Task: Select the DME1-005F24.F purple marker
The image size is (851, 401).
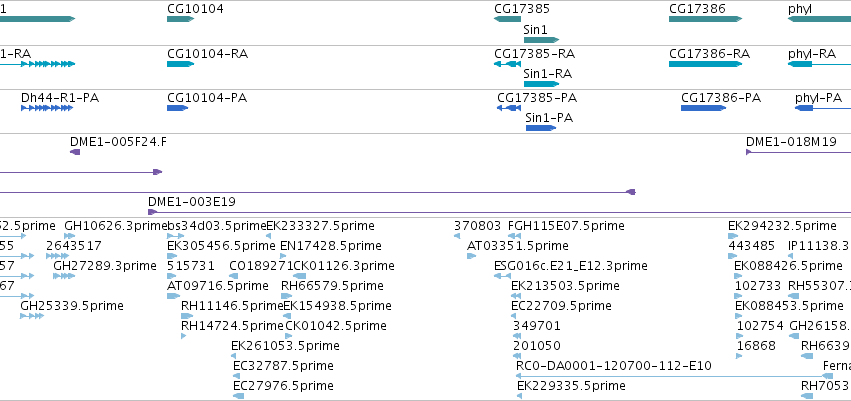Action: (x=75, y=152)
